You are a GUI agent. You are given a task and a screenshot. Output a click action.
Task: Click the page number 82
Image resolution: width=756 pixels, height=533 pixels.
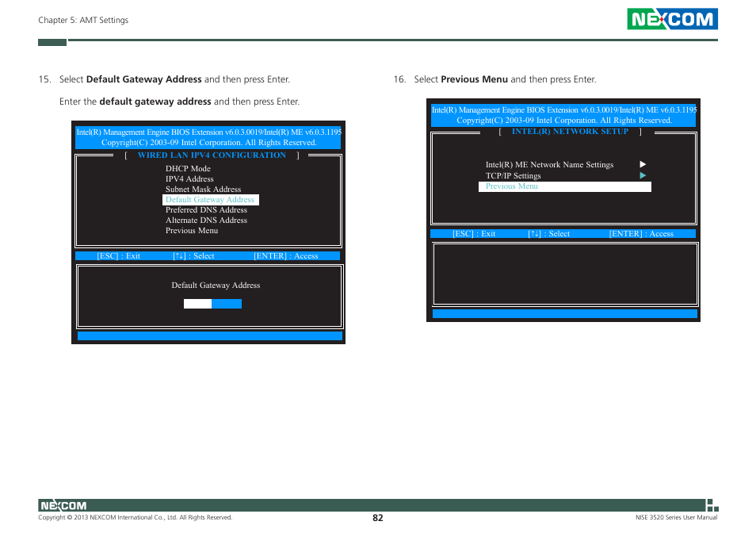click(x=378, y=518)
